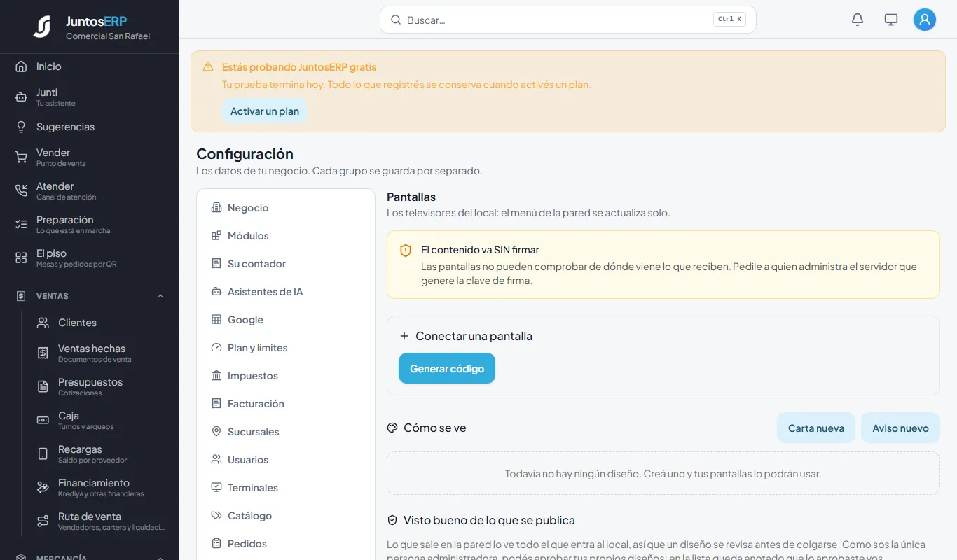Click the Junti assistant robot icon
This screenshot has height=560, width=957.
pos(21,97)
